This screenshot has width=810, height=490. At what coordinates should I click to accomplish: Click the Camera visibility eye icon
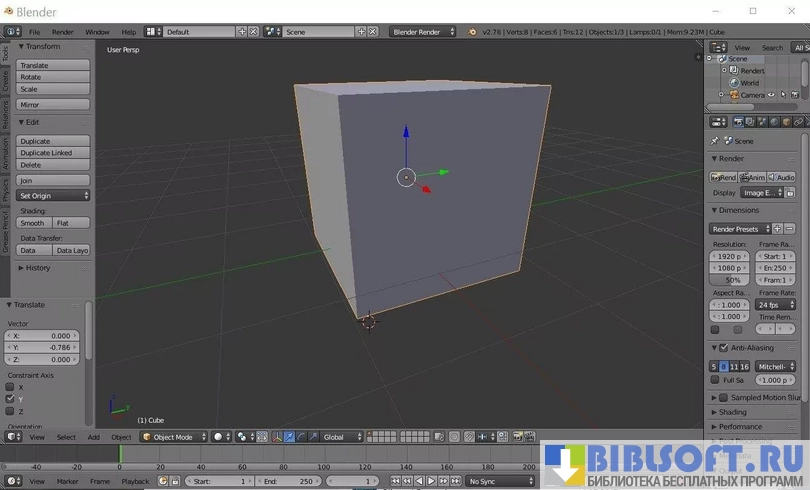(771, 95)
